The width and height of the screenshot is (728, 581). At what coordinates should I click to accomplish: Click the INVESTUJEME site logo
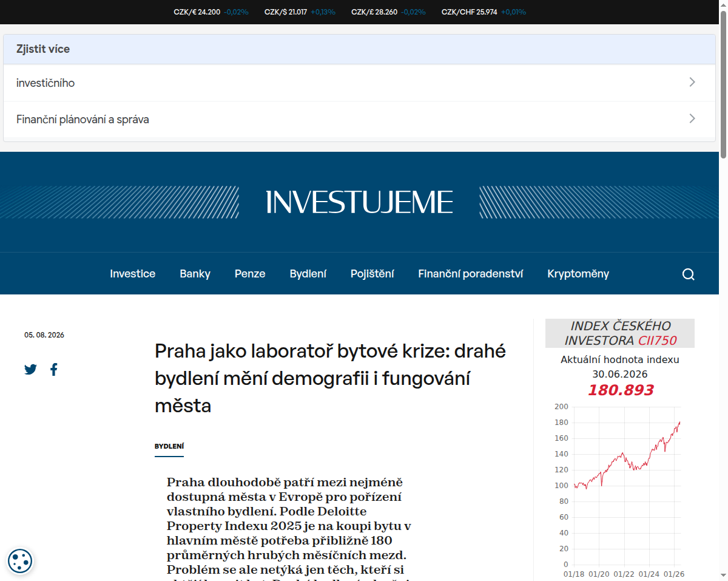point(360,202)
